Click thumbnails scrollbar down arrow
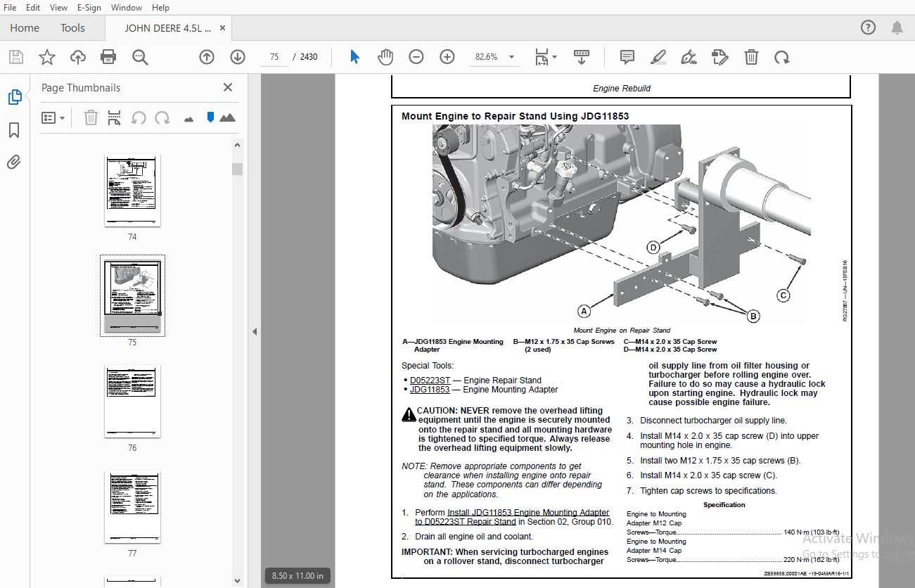The width and height of the screenshot is (915, 588). (x=237, y=580)
